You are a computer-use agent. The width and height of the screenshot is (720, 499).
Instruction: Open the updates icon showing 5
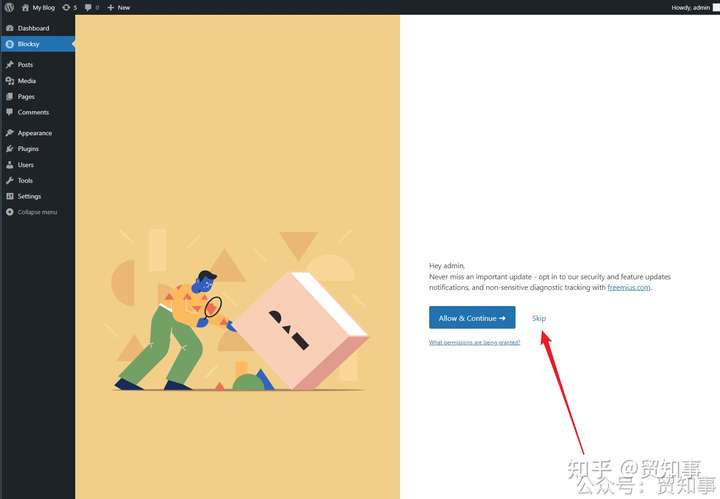pos(69,7)
